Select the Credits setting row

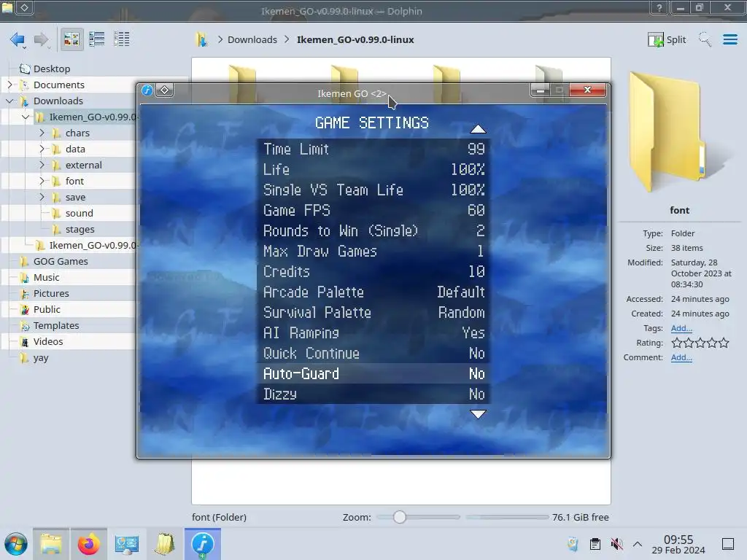tap(373, 271)
